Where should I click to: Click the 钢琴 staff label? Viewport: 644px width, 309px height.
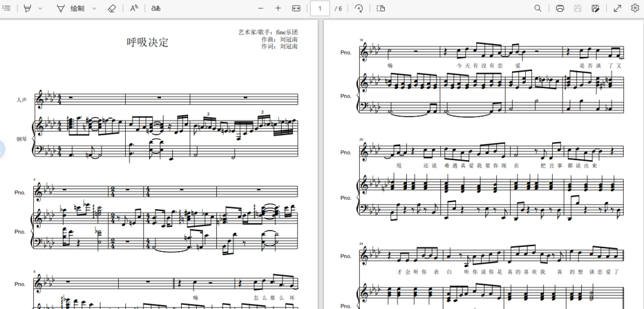tap(22, 139)
